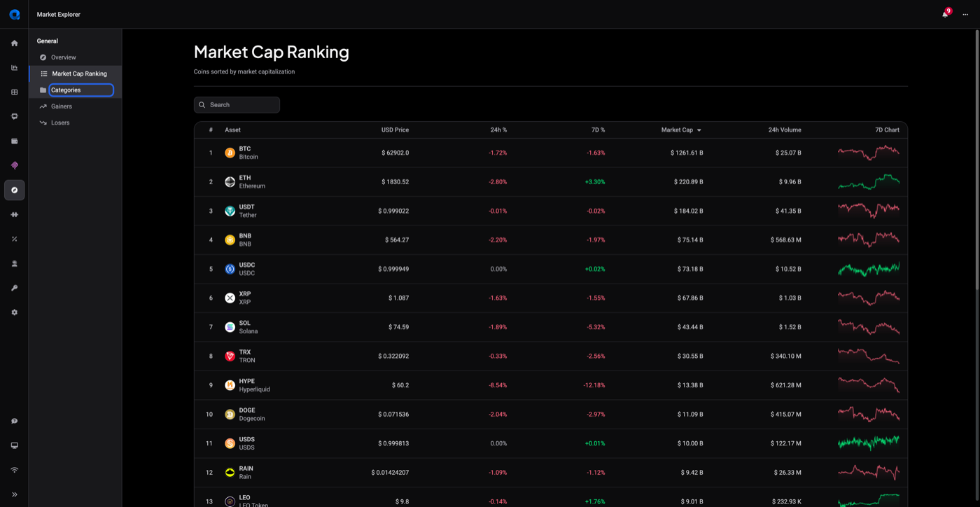Click the app logo top left

pos(14,14)
